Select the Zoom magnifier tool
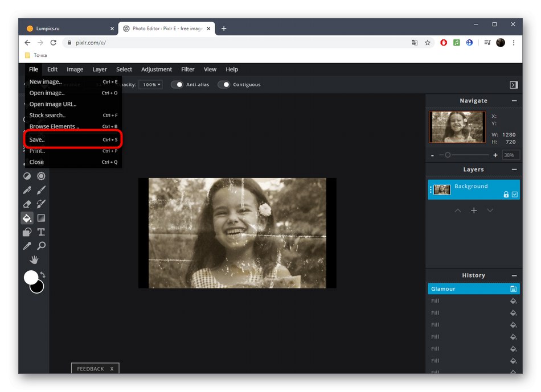 41,246
